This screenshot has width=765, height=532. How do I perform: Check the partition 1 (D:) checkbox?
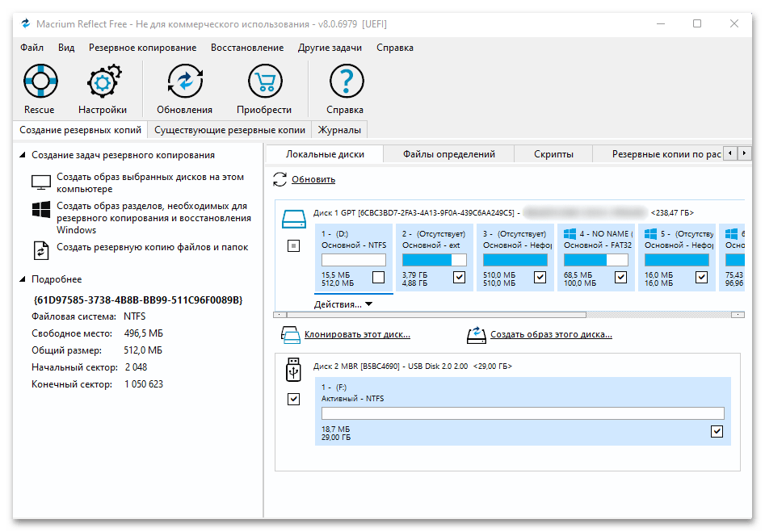378,278
